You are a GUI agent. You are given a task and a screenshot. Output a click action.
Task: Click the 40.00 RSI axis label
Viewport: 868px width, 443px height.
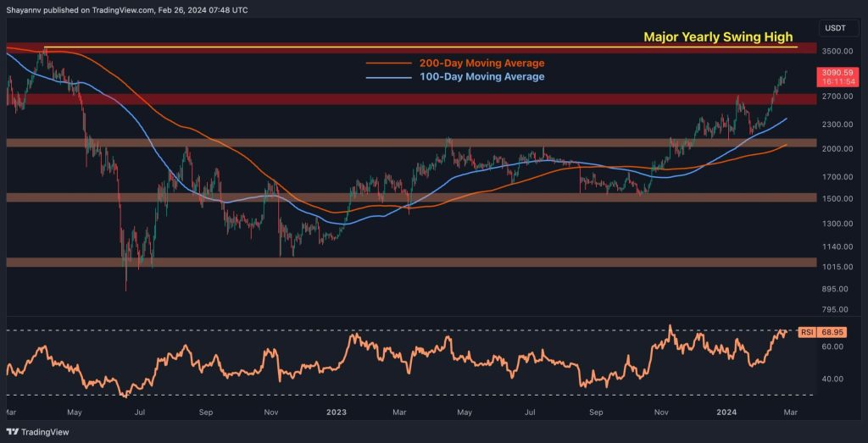(832, 379)
